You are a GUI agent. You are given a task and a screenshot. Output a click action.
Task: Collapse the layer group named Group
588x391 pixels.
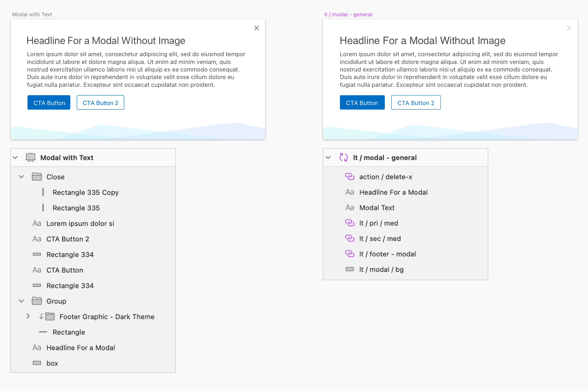[22, 301]
